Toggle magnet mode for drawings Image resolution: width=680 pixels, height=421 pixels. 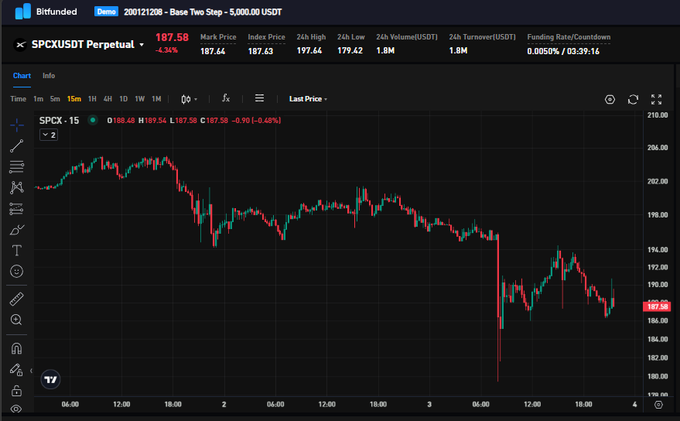pos(16,349)
